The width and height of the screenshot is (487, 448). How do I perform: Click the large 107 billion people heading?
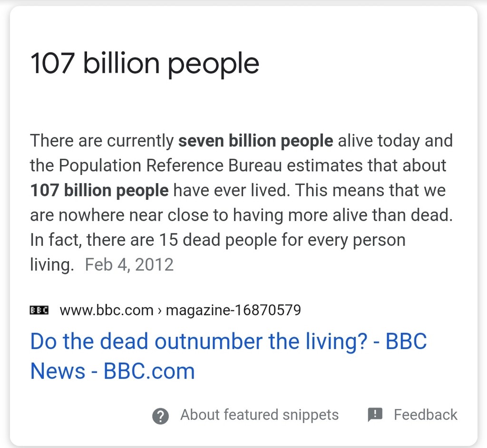(145, 64)
